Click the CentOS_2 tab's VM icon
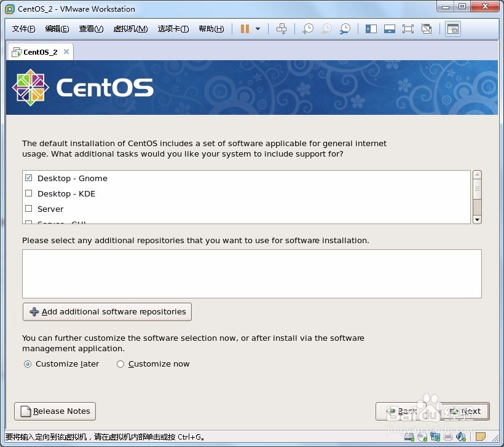 click(x=17, y=52)
